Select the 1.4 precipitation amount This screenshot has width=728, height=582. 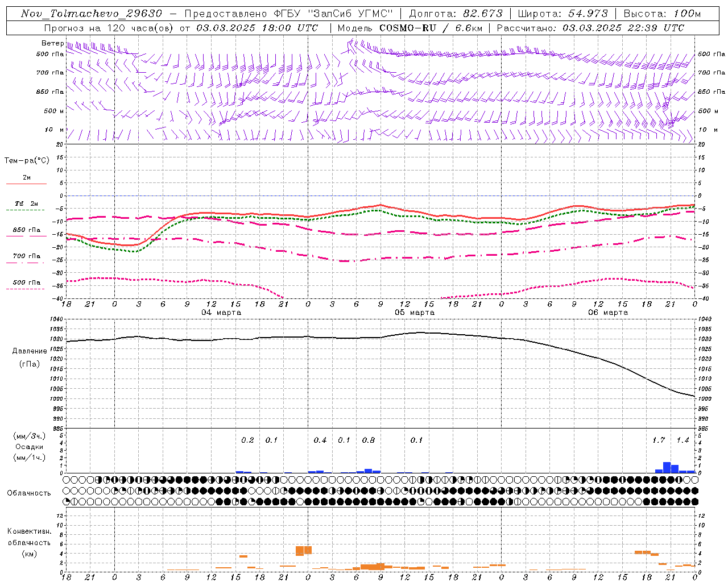(x=682, y=440)
